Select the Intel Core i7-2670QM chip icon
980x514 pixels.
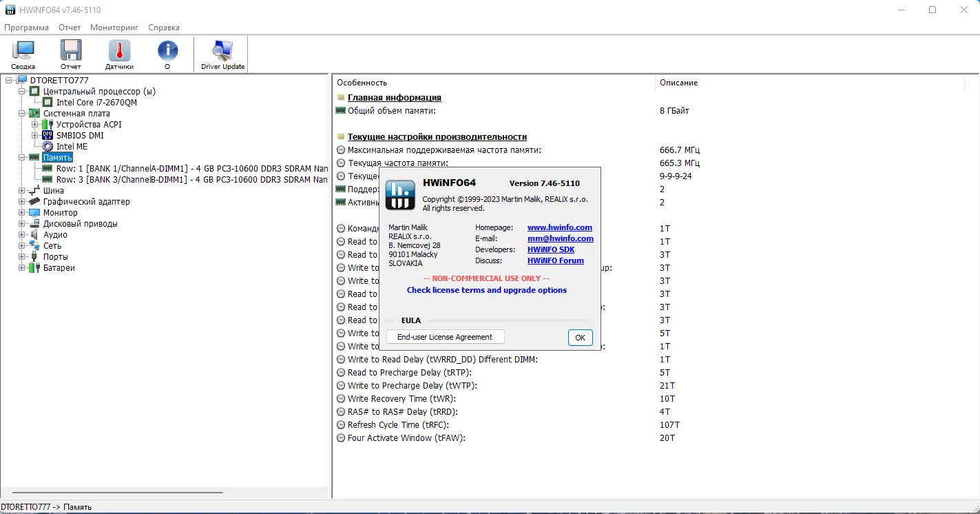tap(48, 102)
